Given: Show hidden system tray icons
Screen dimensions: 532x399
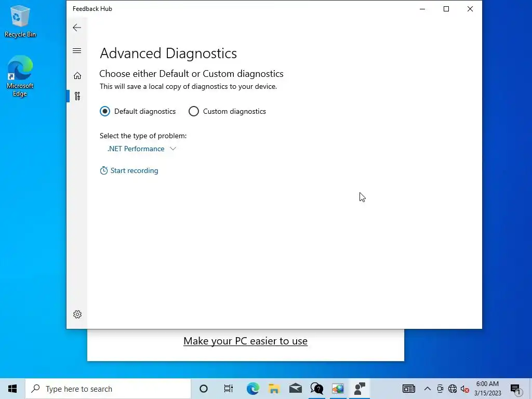Looking at the screenshot, I should 428,389.
